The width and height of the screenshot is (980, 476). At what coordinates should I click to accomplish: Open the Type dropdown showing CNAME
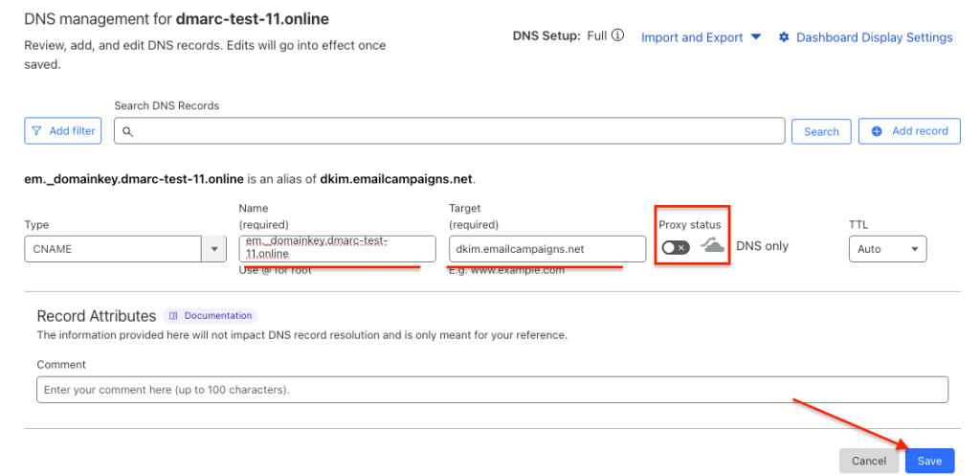124,249
